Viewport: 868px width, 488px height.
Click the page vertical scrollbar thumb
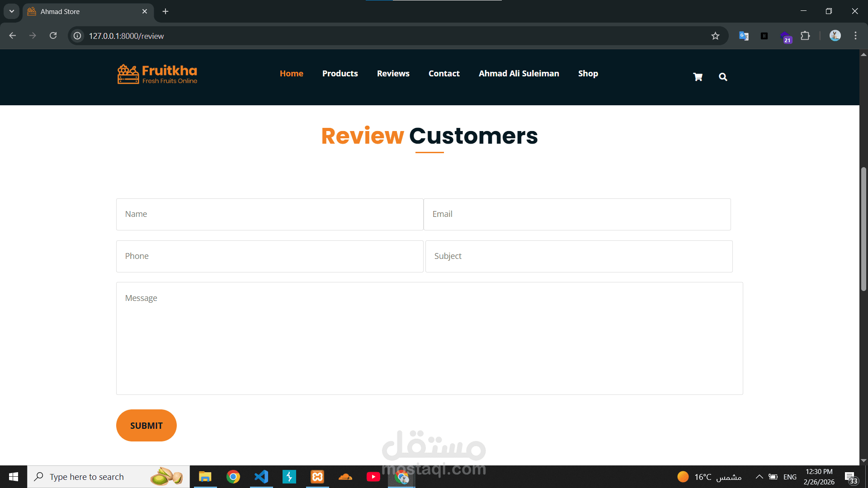tap(863, 228)
